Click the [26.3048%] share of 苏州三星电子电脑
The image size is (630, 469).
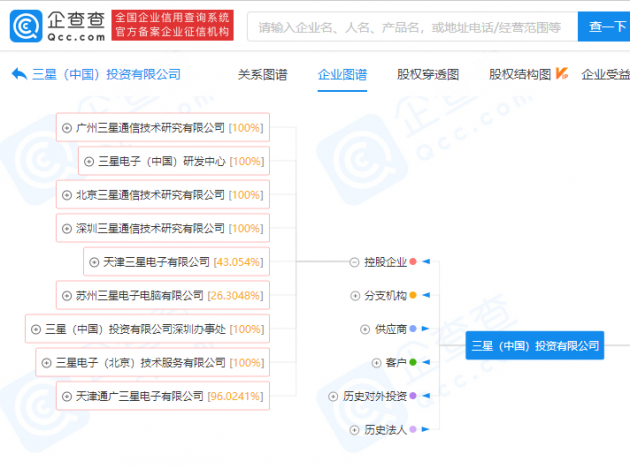(x=235, y=296)
